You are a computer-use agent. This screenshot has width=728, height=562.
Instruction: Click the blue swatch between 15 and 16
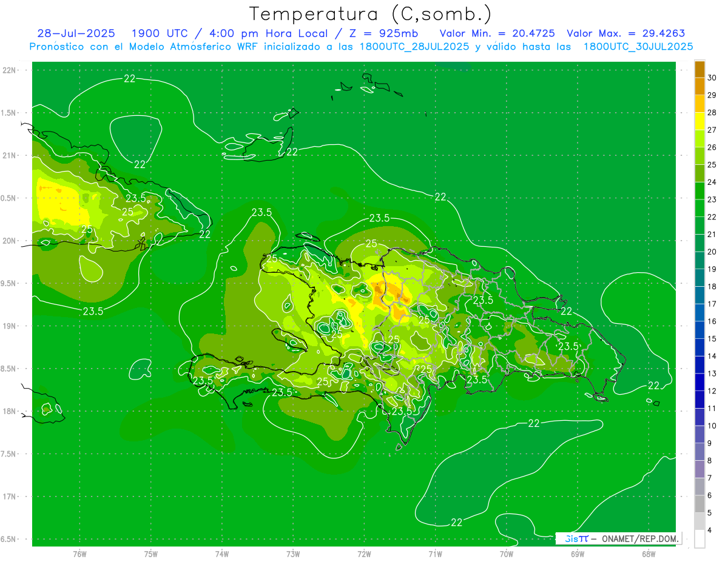699,330
